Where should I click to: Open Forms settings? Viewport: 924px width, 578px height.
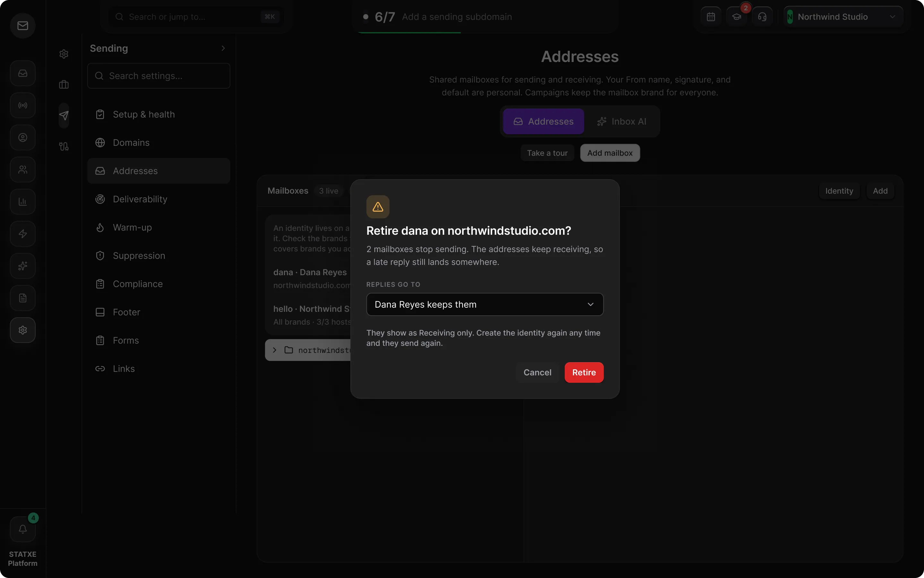[x=158, y=341]
